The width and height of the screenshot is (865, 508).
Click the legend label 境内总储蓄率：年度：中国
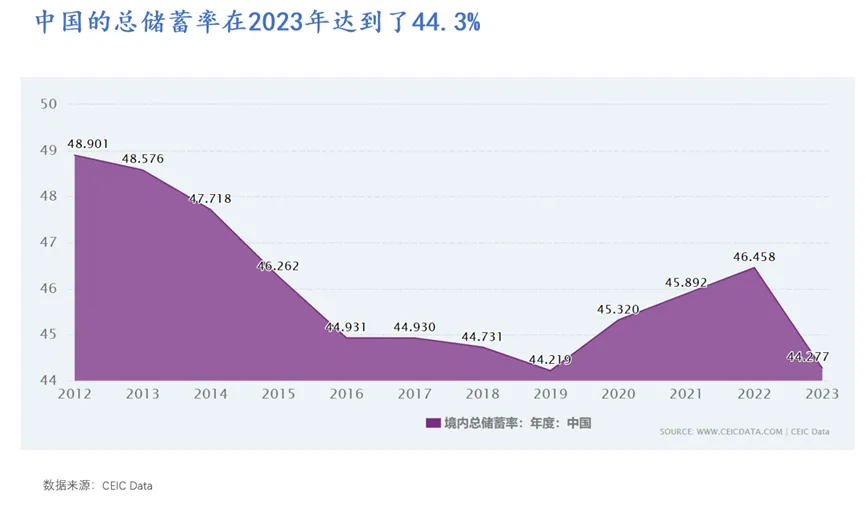tap(518, 423)
